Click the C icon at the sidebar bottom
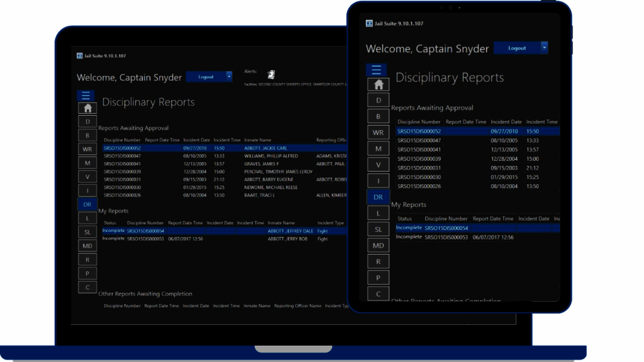This screenshot has height=362, width=644. click(87, 287)
